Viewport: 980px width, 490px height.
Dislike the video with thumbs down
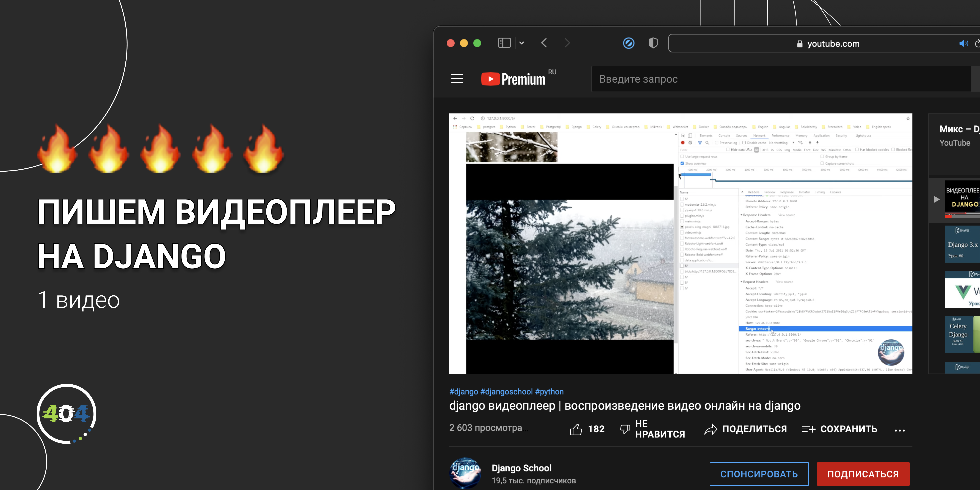point(625,429)
